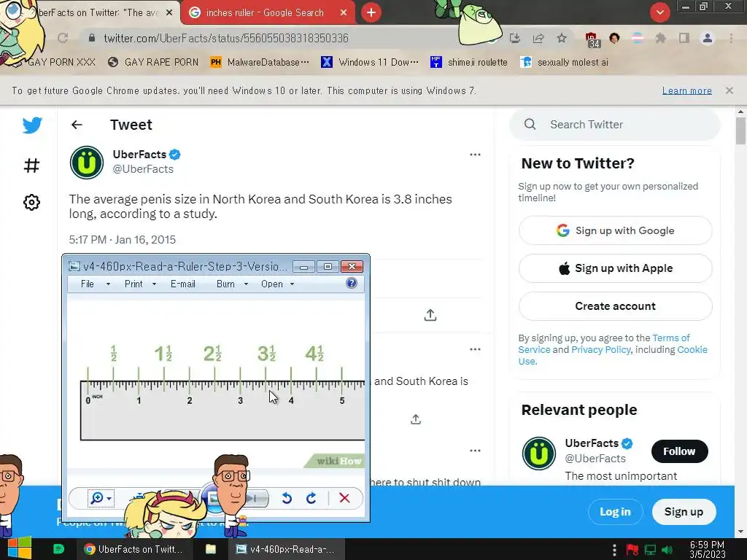Select the UberFacts on Twitter tab

click(99, 12)
